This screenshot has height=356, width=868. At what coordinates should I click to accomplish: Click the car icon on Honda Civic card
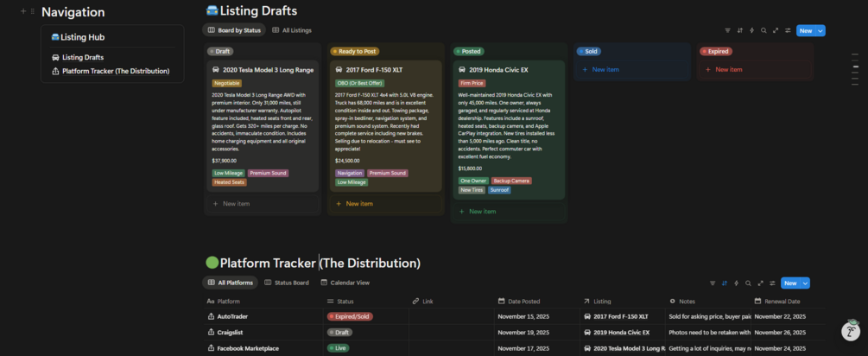(x=462, y=70)
